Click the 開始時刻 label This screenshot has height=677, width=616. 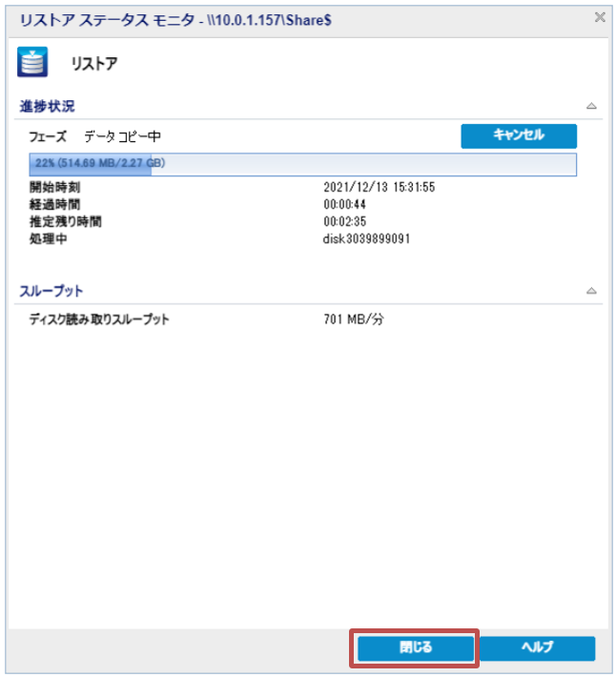coord(54,188)
